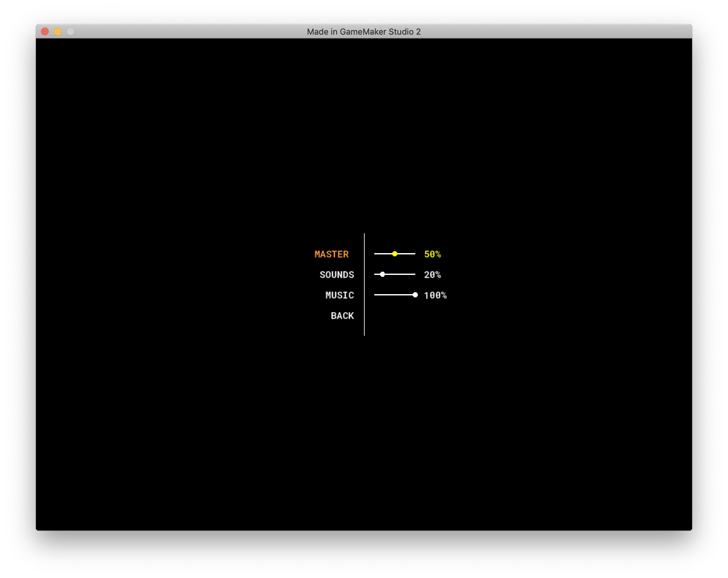The height and width of the screenshot is (578, 728).
Task: Click the MUSIC slider knob
Action: (x=415, y=295)
